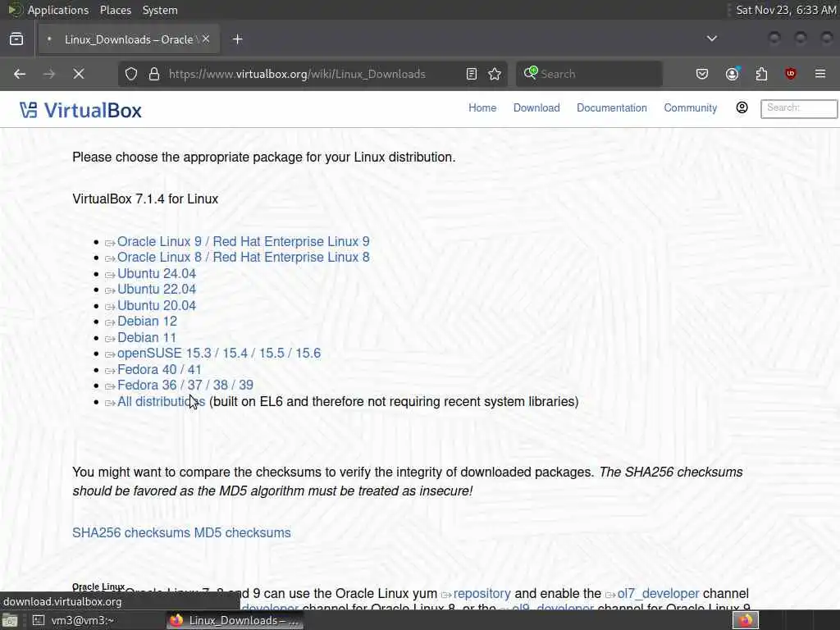Click the Firefox search bar
Image resolution: width=840 pixels, height=630 pixels.
point(589,74)
